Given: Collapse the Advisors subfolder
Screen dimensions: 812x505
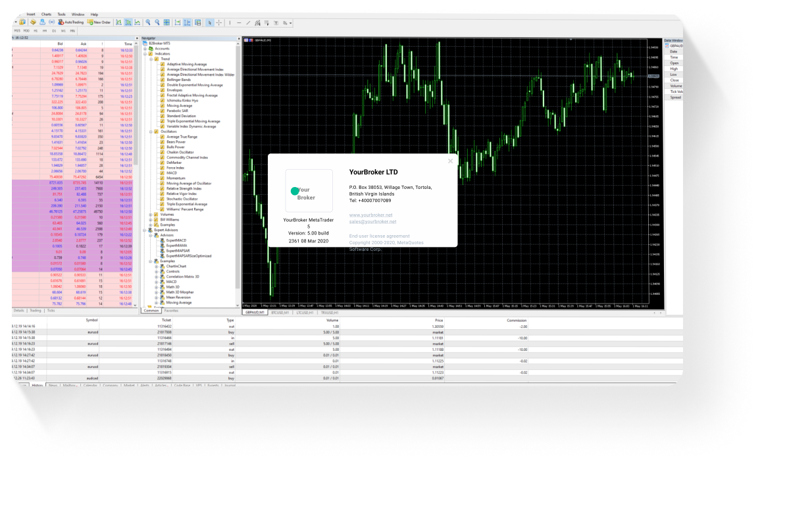Looking at the screenshot, I should (x=151, y=235).
